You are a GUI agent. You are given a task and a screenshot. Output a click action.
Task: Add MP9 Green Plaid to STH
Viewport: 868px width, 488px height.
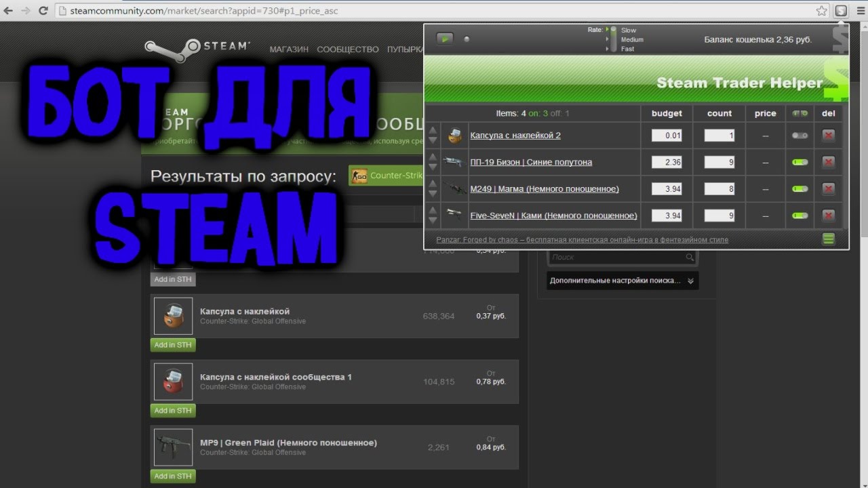(x=173, y=476)
